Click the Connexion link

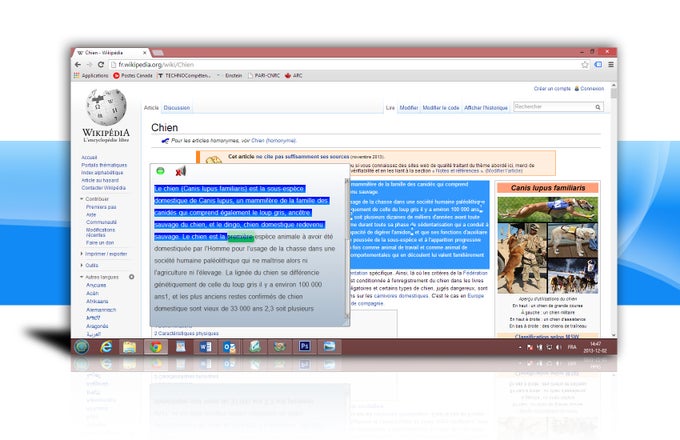click(x=592, y=88)
